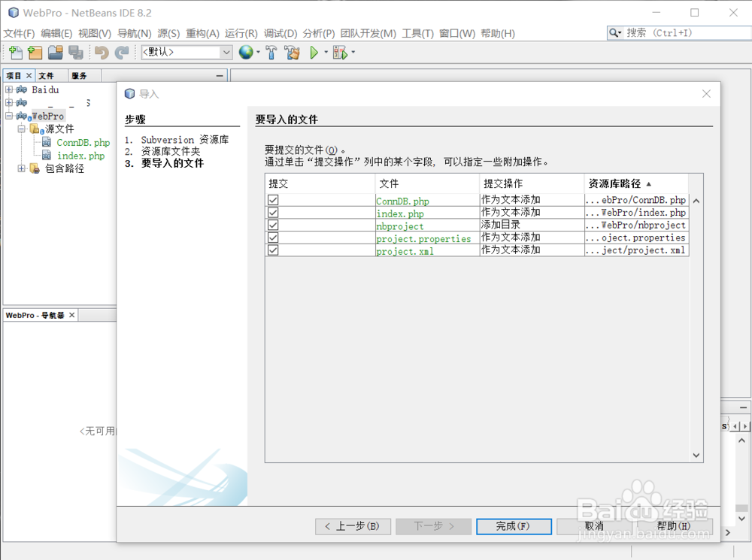Click the Redo arrow icon
The width and height of the screenshot is (752, 560).
point(122,53)
